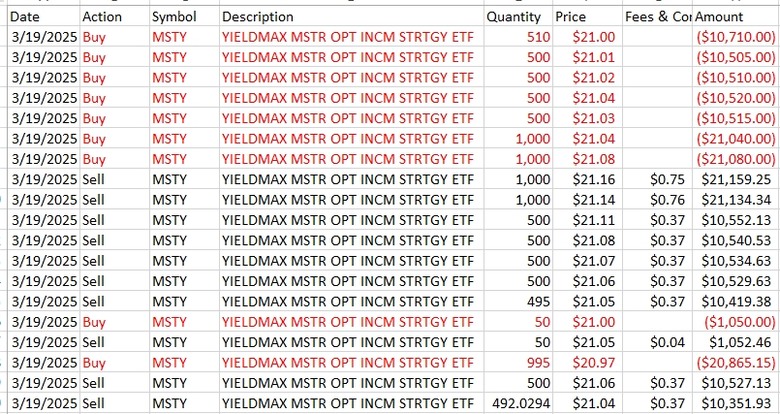Select the Amount header cell
780x414 pixels.
[736, 16]
